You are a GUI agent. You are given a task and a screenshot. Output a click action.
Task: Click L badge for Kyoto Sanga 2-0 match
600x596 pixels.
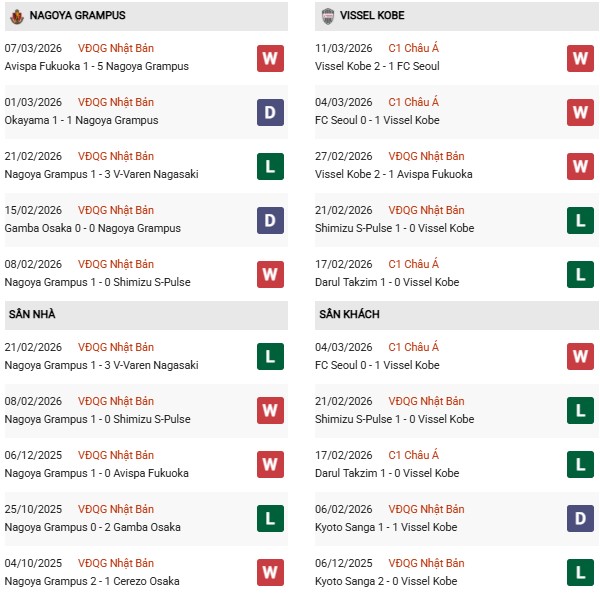[580, 573]
